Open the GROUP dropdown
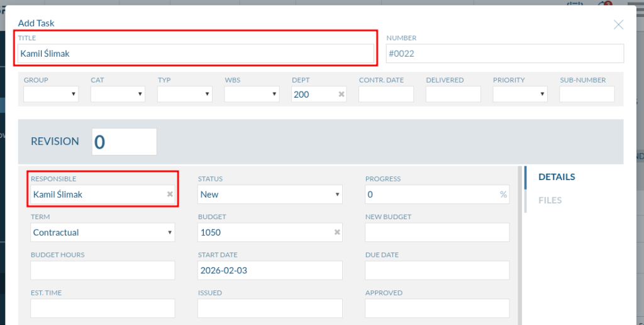This screenshot has width=644, height=325. click(51, 94)
